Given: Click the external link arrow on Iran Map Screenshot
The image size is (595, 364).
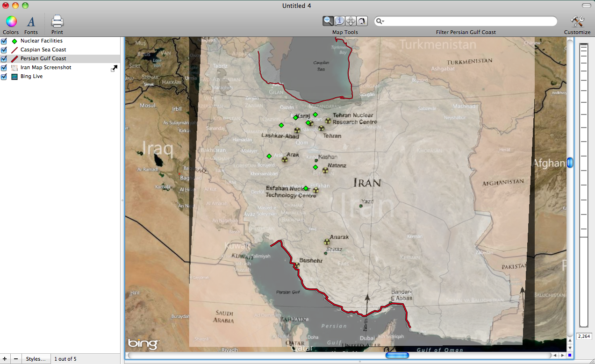Looking at the screenshot, I should pyautogui.click(x=114, y=68).
